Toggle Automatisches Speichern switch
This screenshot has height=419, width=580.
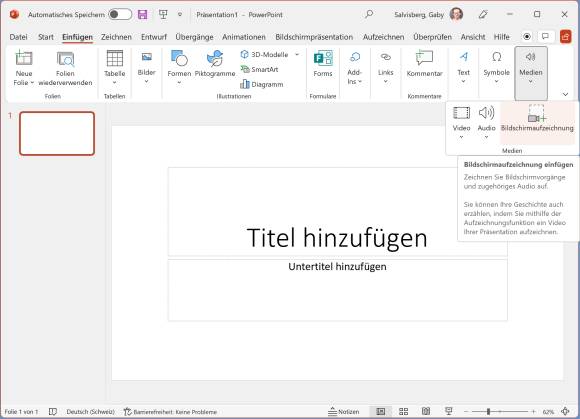(120, 14)
